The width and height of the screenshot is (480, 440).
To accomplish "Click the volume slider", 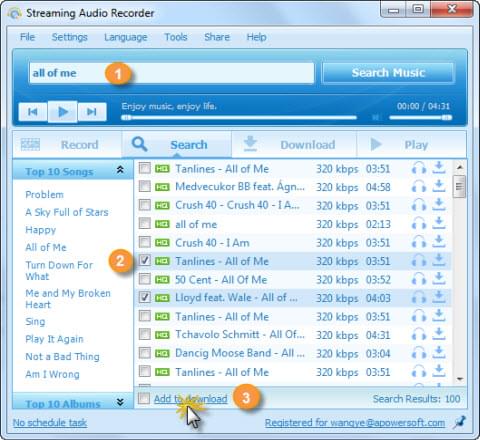I will [x=420, y=117].
